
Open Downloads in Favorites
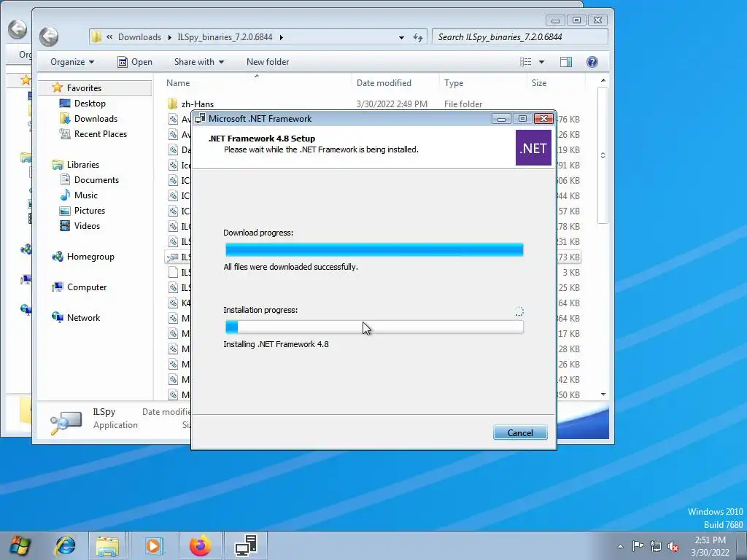pos(96,119)
